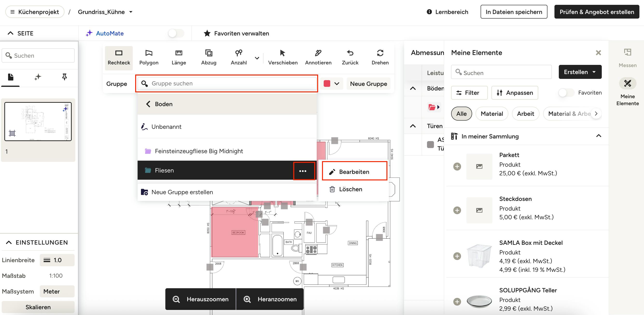
Task: Pick the Verschieben pointer tool
Action: pyautogui.click(x=283, y=58)
